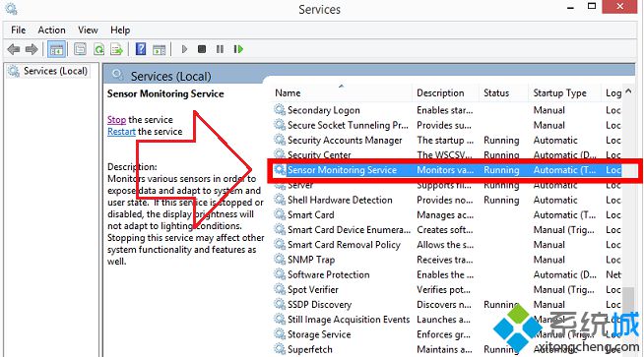Select Secure Socket Tunneling Protocol service
The image size is (644, 357).
pos(448,125)
